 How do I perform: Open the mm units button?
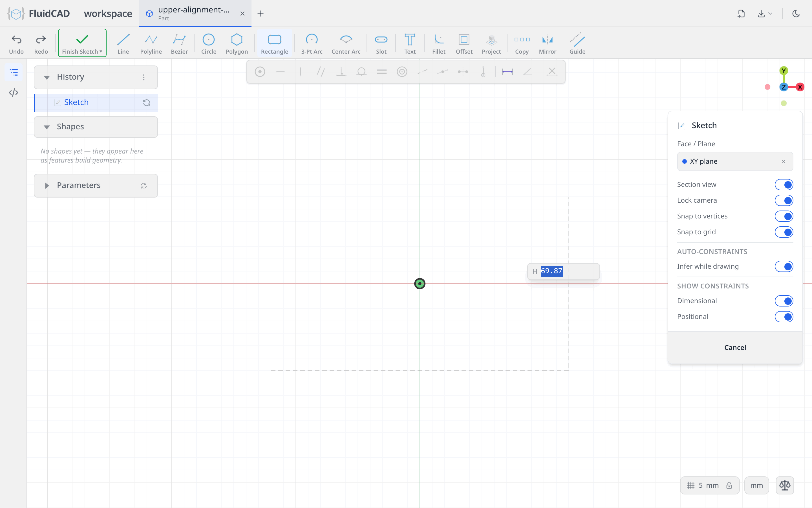[x=756, y=485]
